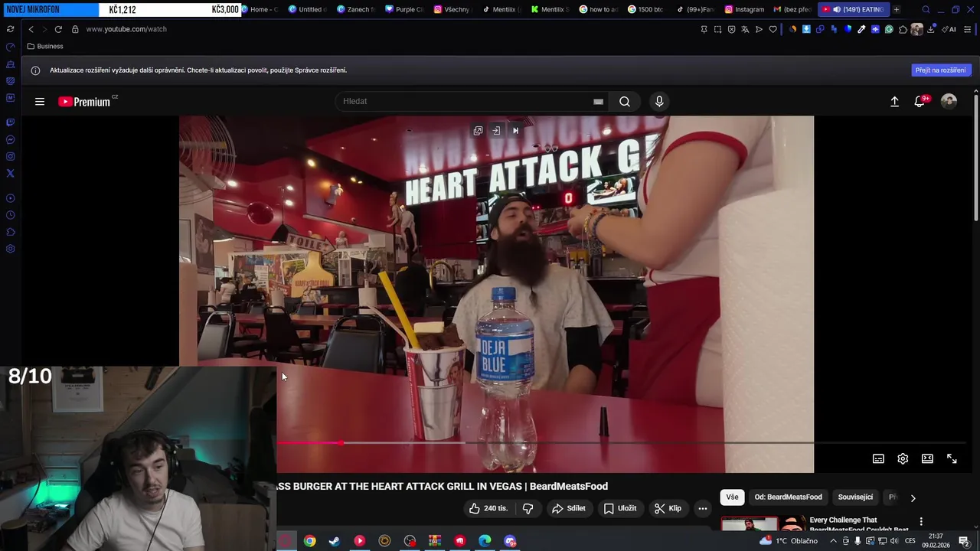Open the 1°C Oblačno weather widget
Screen dimensions: 980x551
coord(789,540)
